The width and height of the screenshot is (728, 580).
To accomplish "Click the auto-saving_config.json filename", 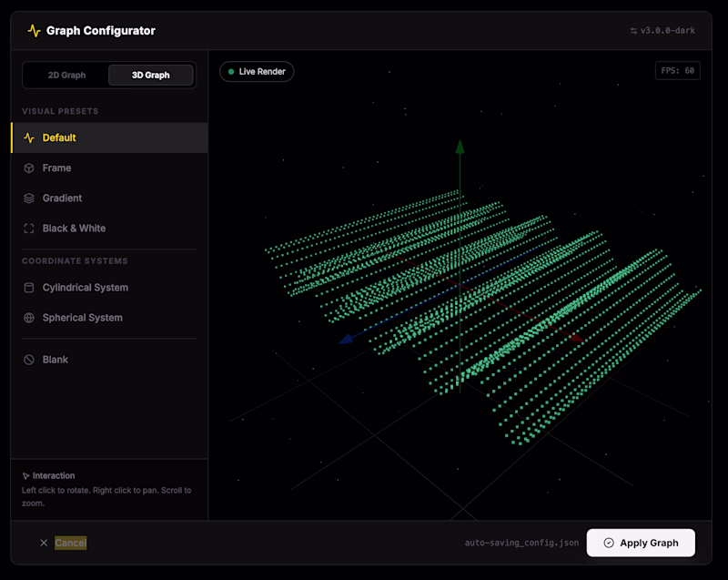I will click(x=521, y=543).
